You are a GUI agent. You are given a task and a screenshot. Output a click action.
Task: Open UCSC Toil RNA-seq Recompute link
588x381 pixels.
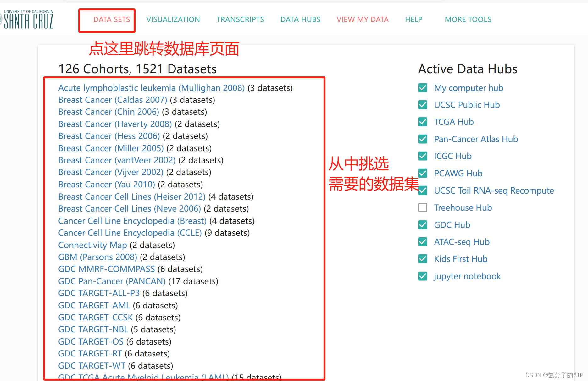coord(494,190)
